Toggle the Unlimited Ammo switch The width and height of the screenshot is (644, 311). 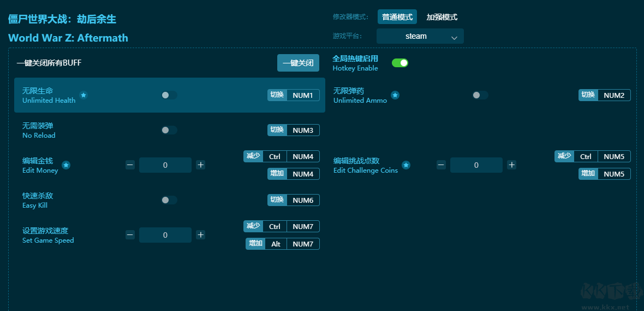(x=480, y=96)
